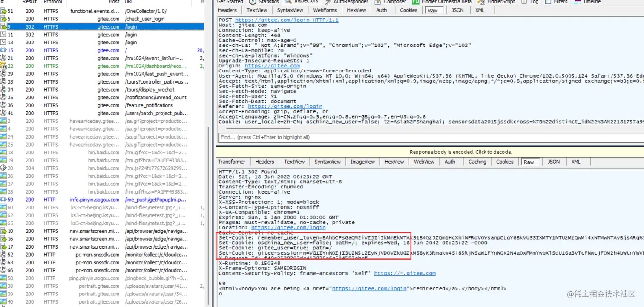Select session with URL /notifications/unread_count
The height and width of the screenshot is (307, 644).
(x=102, y=97)
